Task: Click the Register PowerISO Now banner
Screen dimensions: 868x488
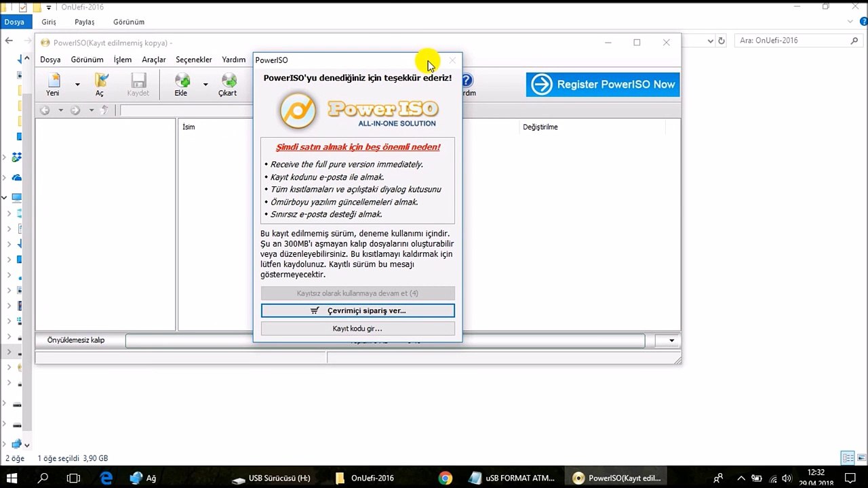Action: coord(603,85)
